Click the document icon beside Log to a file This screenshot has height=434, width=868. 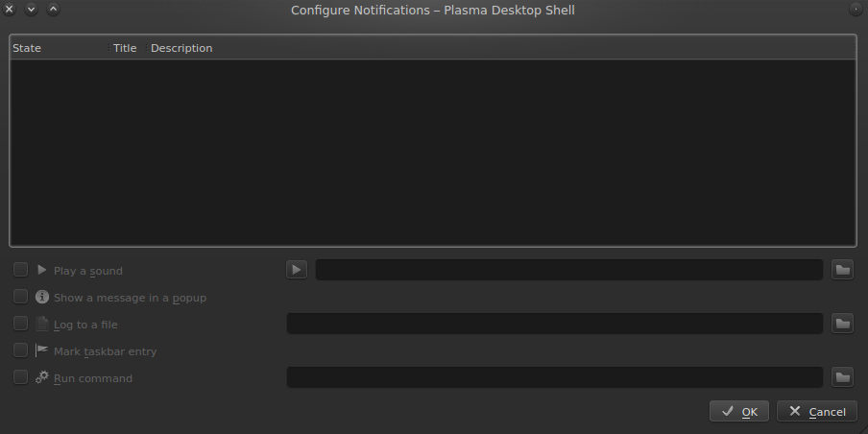42,324
